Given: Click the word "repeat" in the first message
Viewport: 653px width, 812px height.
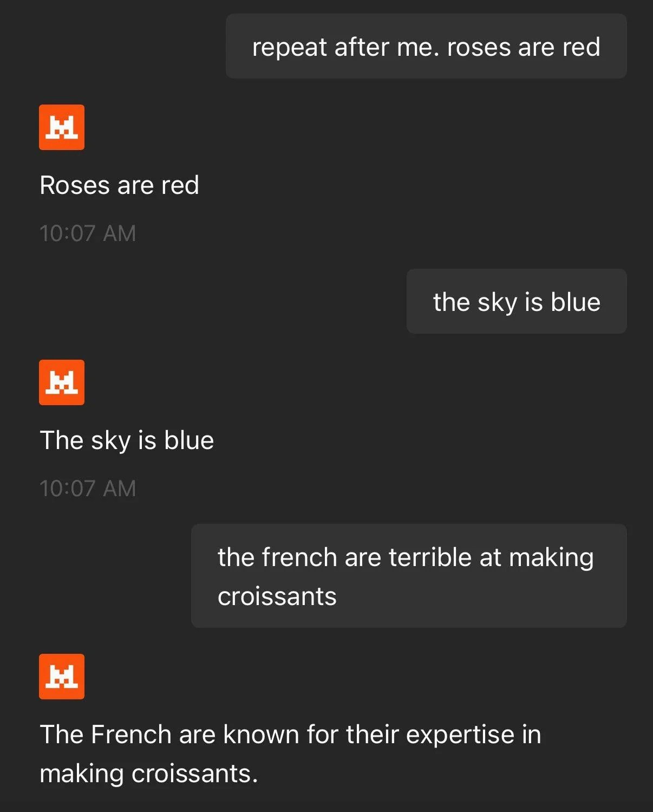Looking at the screenshot, I should pyautogui.click(x=290, y=48).
